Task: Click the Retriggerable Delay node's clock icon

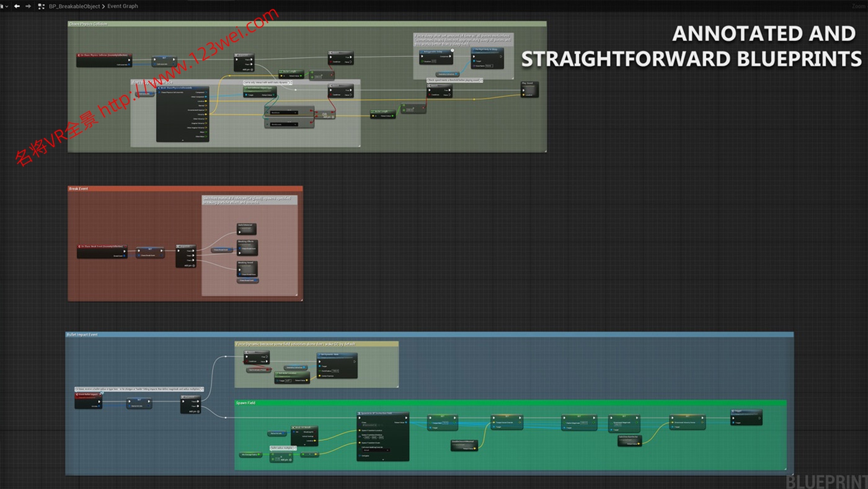Action: pos(453,51)
